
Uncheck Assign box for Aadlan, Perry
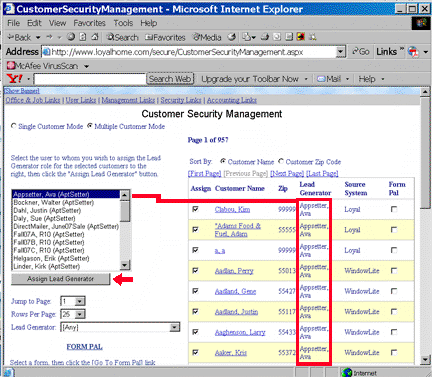click(x=195, y=270)
